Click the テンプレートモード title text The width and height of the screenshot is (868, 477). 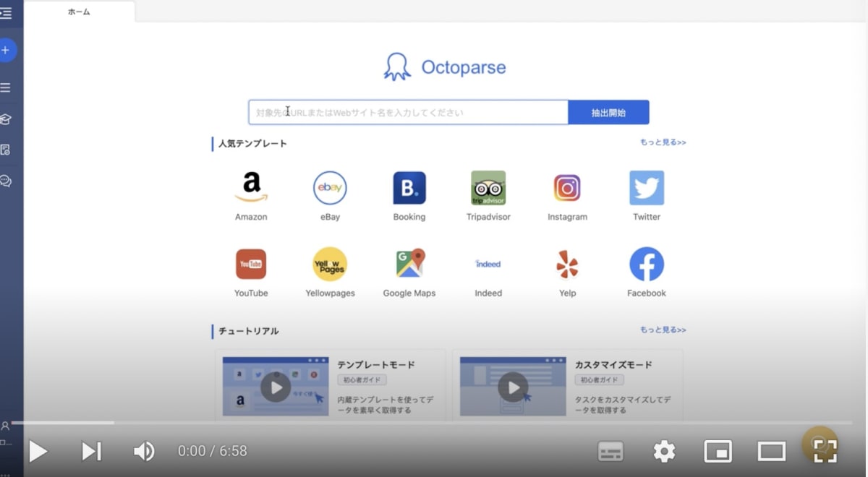pyautogui.click(x=376, y=365)
